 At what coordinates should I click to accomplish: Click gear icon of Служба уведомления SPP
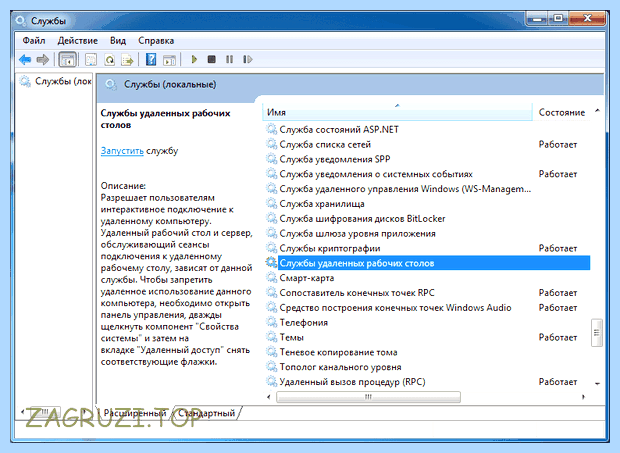click(271, 159)
